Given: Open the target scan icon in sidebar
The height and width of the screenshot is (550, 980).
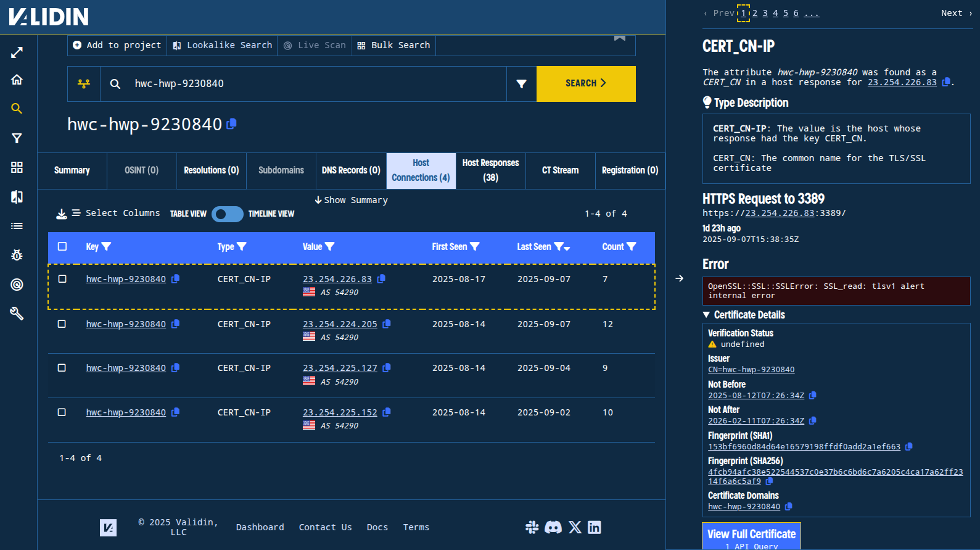Looking at the screenshot, I should (x=17, y=285).
